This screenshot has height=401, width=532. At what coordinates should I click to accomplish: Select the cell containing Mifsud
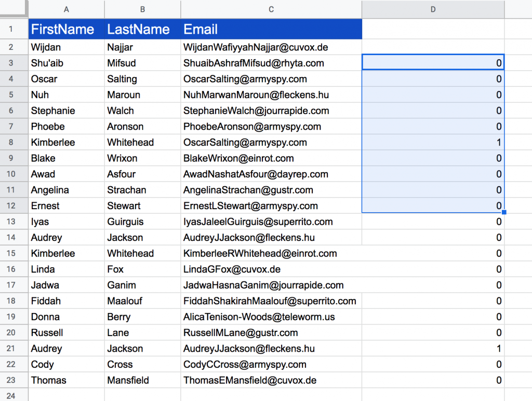(x=142, y=63)
